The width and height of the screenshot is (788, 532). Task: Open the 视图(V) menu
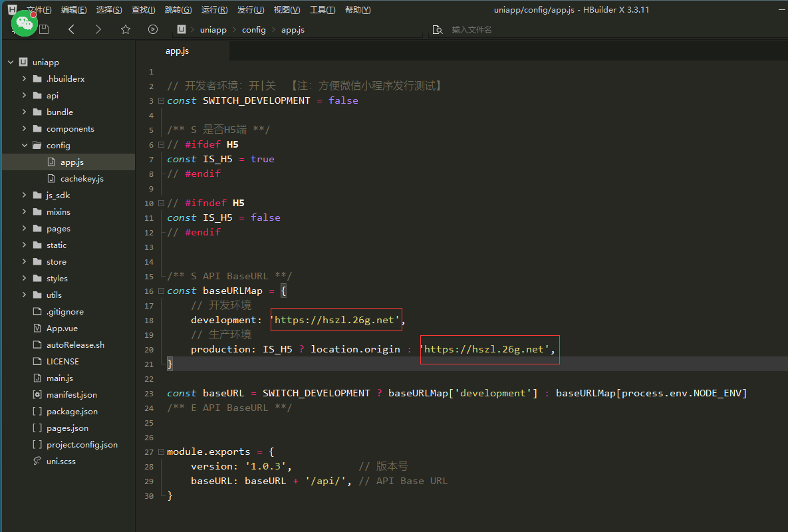(x=287, y=9)
